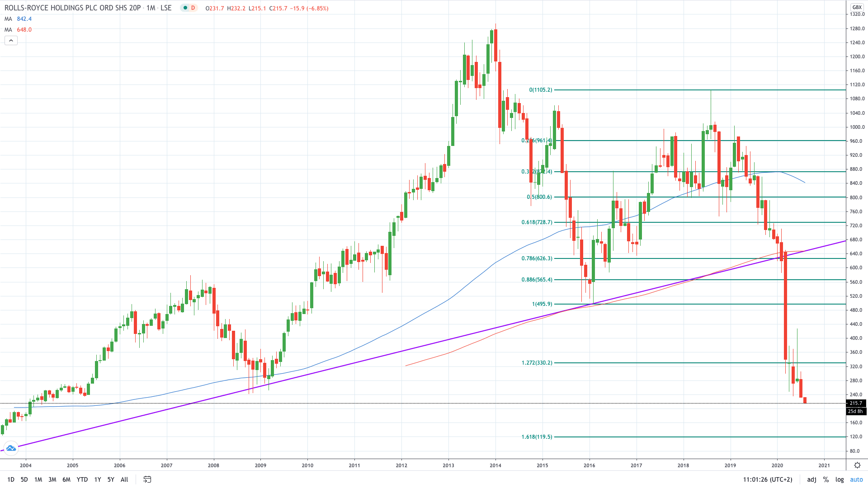The width and height of the screenshot is (868, 488).
Task: Select the All time range
Action: pyautogui.click(x=124, y=479)
